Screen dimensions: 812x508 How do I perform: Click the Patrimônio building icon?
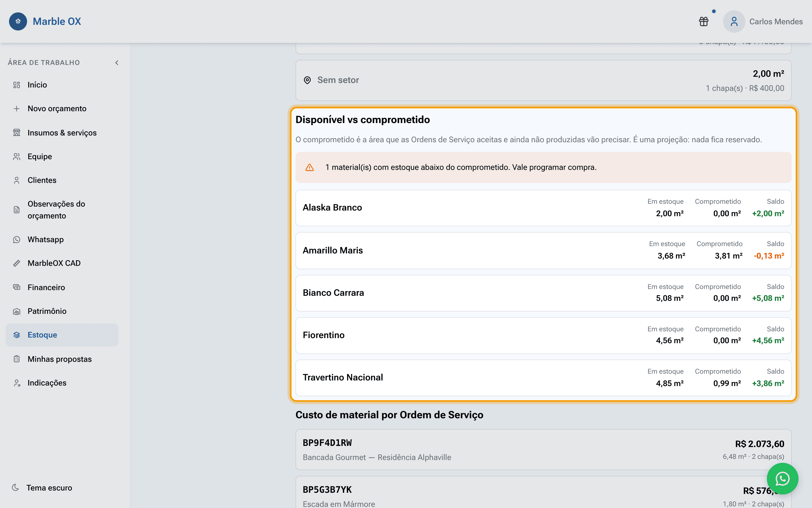(16, 312)
